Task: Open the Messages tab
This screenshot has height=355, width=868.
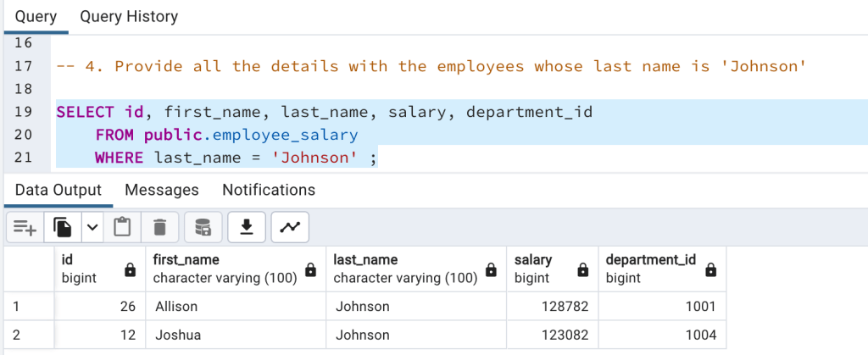Action: tap(161, 190)
